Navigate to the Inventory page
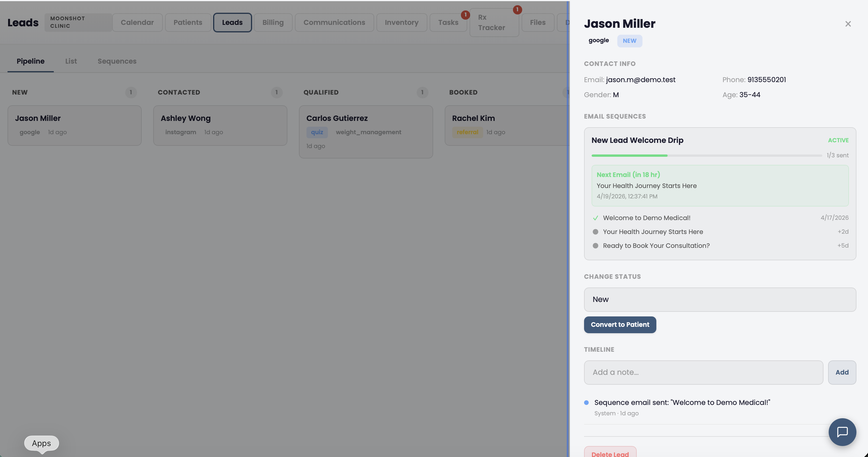The image size is (868, 457). [402, 22]
